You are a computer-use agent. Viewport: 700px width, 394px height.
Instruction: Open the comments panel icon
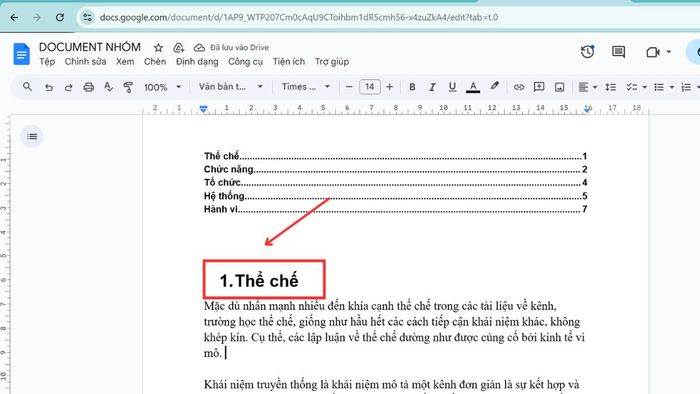click(x=618, y=52)
